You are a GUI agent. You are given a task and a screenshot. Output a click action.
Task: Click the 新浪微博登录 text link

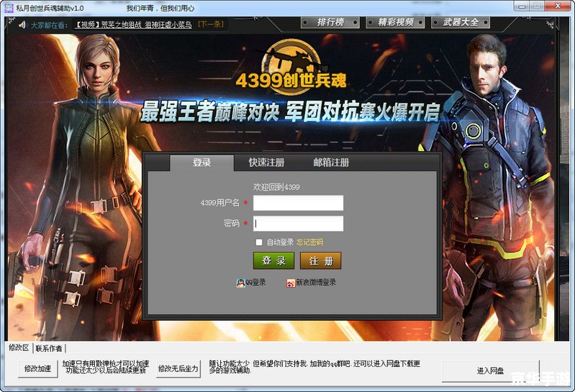click(316, 283)
